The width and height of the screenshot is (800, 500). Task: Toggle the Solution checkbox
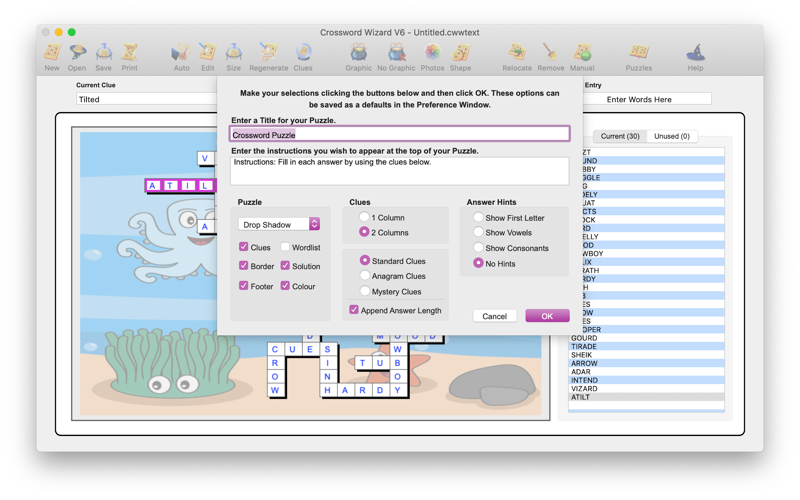coord(285,266)
